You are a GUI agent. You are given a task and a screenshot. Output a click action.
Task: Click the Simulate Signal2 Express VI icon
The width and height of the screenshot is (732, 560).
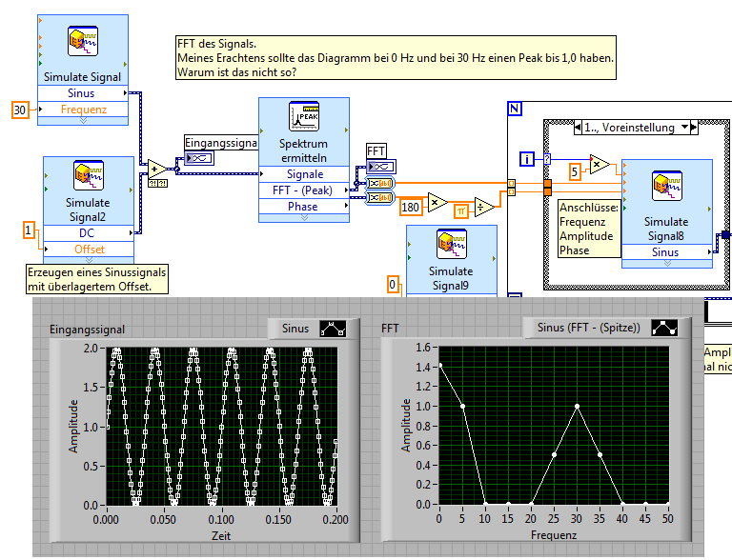tap(89, 175)
